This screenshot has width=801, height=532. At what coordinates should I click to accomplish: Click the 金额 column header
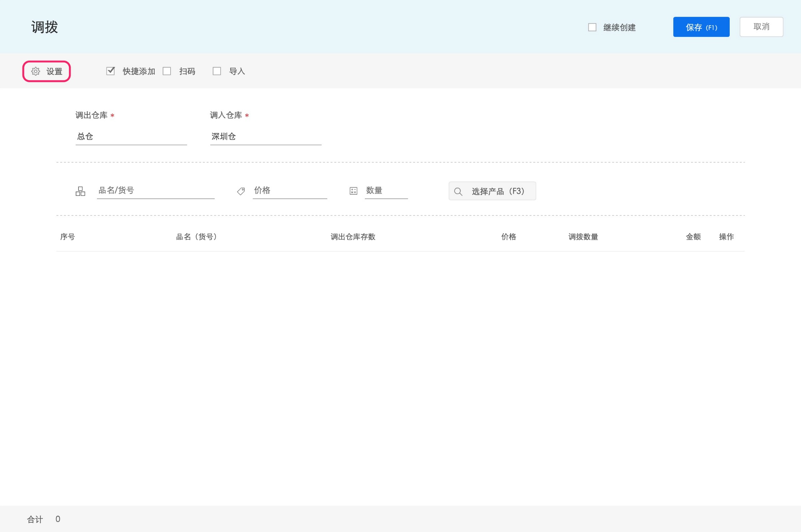pos(693,237)
